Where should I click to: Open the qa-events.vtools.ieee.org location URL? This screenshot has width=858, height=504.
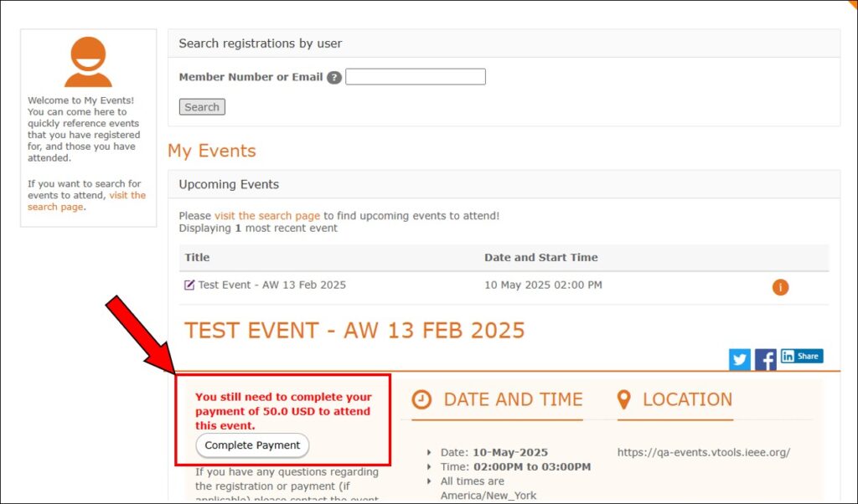point(704,452)
